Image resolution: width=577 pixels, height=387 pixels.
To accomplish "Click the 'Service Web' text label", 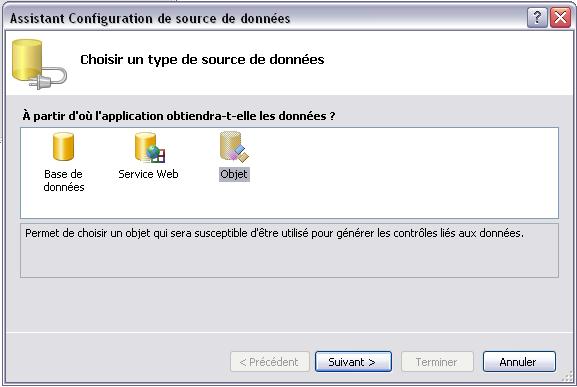I will coord(148,174).
